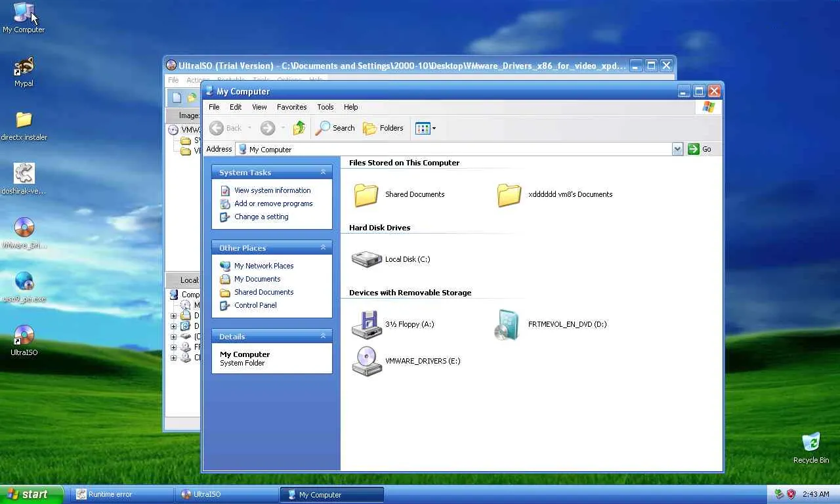
Task: Open the File menu in My Computer
Action: coord(214,107)
